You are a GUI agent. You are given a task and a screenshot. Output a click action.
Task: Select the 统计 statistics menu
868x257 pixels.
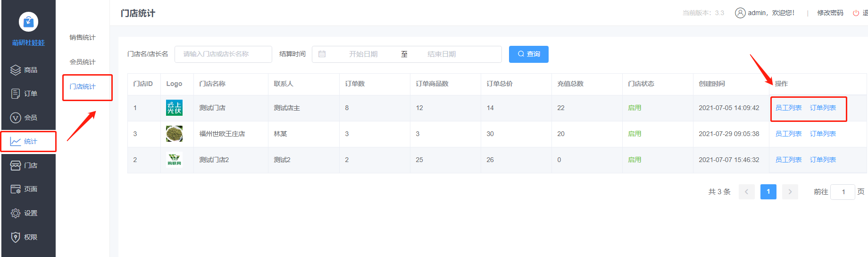[28, 141]
